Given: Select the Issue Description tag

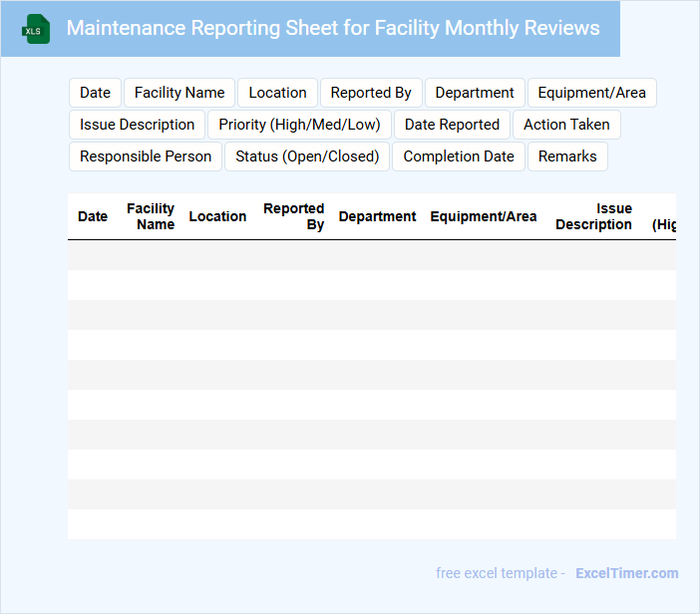Looking at the screenshot, I should [x=137, y=125].
